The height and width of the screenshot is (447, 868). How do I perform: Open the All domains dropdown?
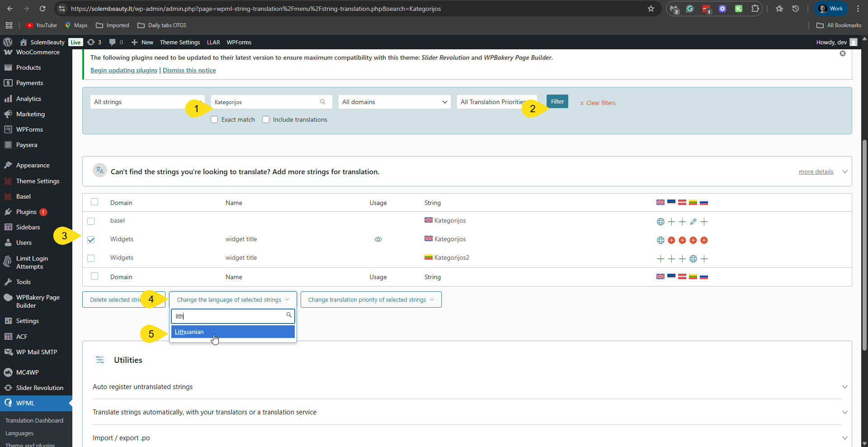pos(395,102)
